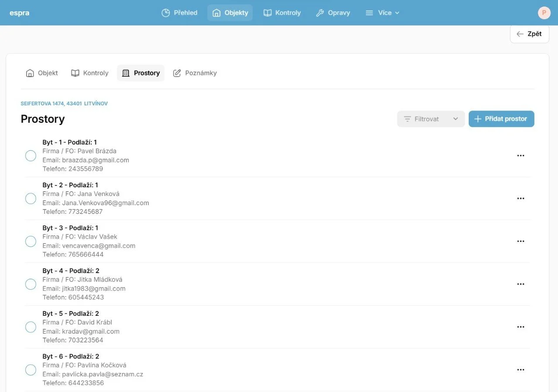Screen dimensions: 558x392
Task: Expand the Více menu
Action: tap(382, 13)
